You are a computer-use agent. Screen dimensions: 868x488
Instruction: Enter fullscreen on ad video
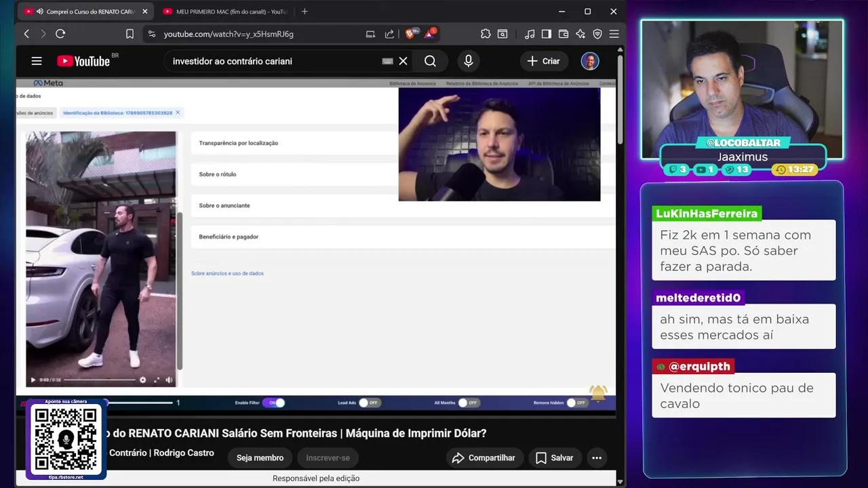(157, 380)
